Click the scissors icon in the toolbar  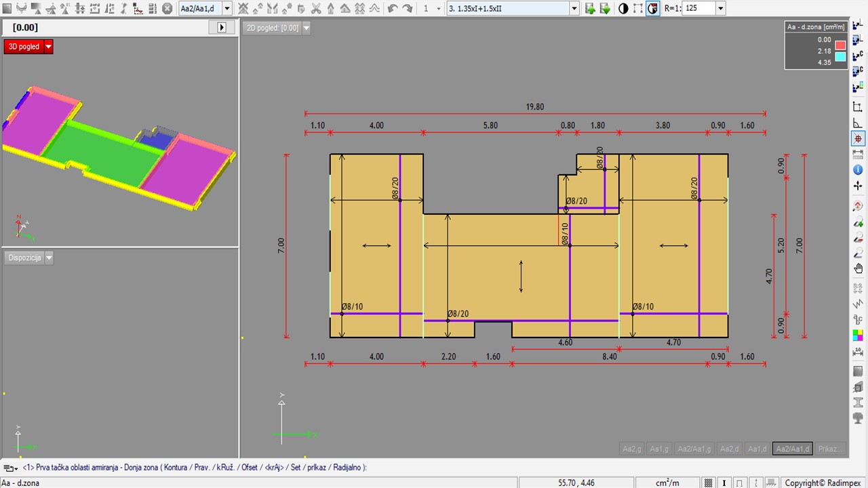tap(316, 8)
